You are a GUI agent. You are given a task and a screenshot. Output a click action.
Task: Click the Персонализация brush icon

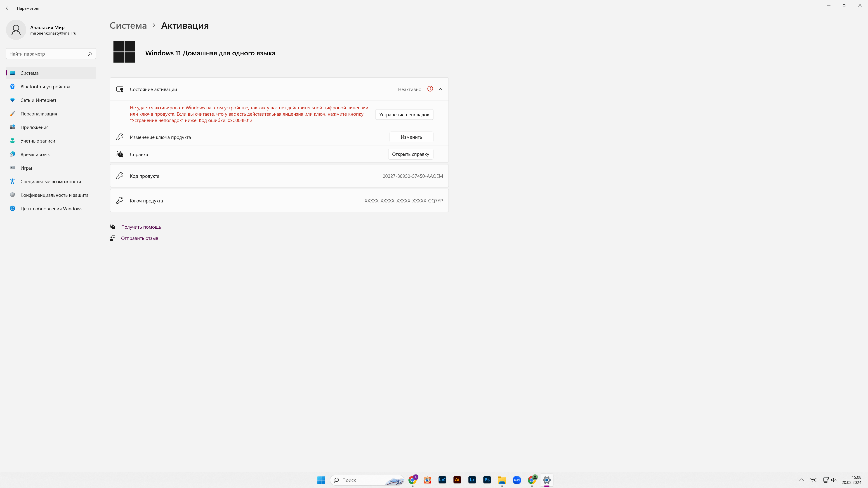tap(12, 113)
